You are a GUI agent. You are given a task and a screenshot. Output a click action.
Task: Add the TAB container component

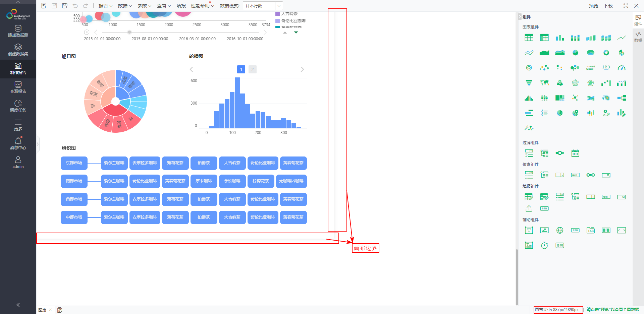click(591, 230)
